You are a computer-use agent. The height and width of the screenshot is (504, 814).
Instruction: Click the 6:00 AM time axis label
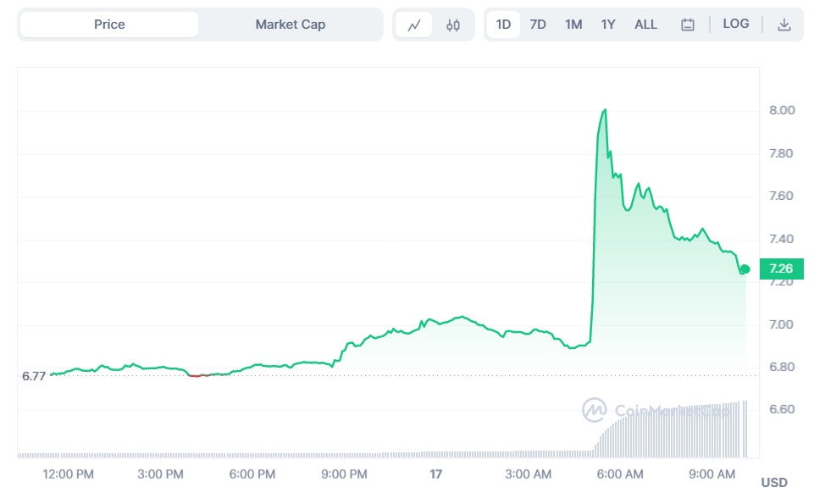620,474
